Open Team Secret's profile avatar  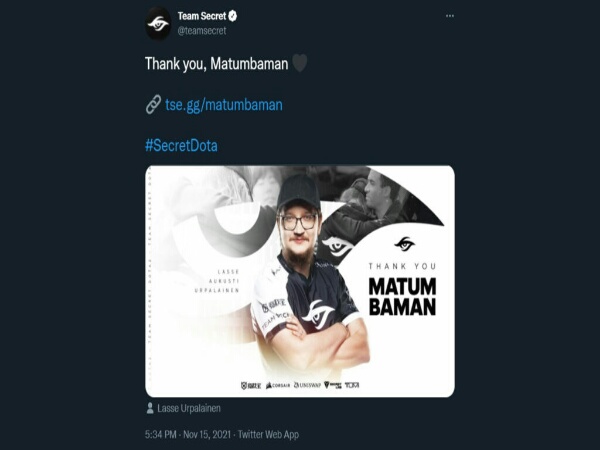158,24
